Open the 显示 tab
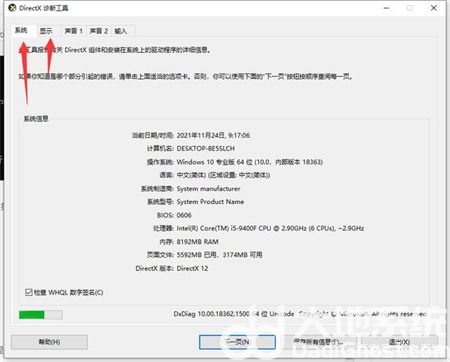This screenshot has width=450, height=362. (46, 31)
